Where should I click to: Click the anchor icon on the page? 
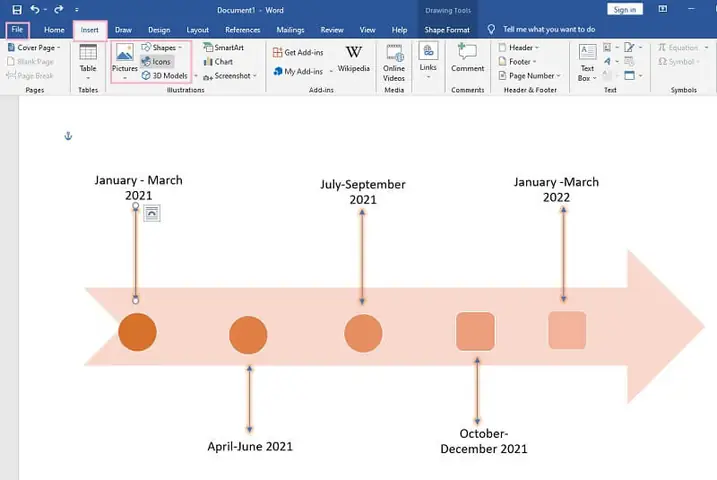[68, 136]
